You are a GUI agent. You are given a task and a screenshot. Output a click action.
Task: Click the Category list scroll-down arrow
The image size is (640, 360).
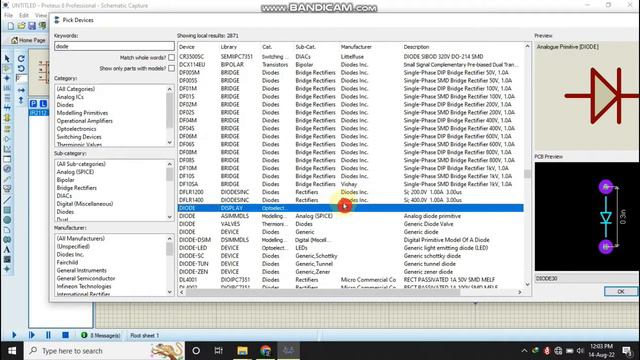click(170, 142)
